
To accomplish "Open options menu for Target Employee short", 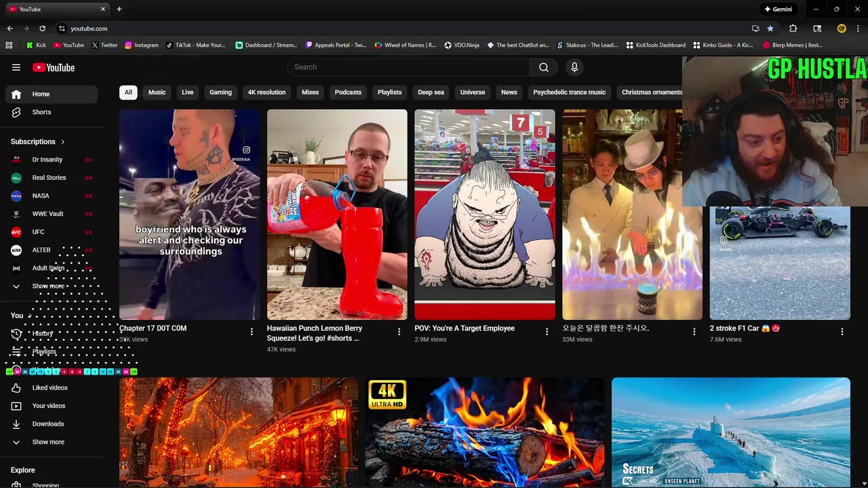I will (547, 331).
